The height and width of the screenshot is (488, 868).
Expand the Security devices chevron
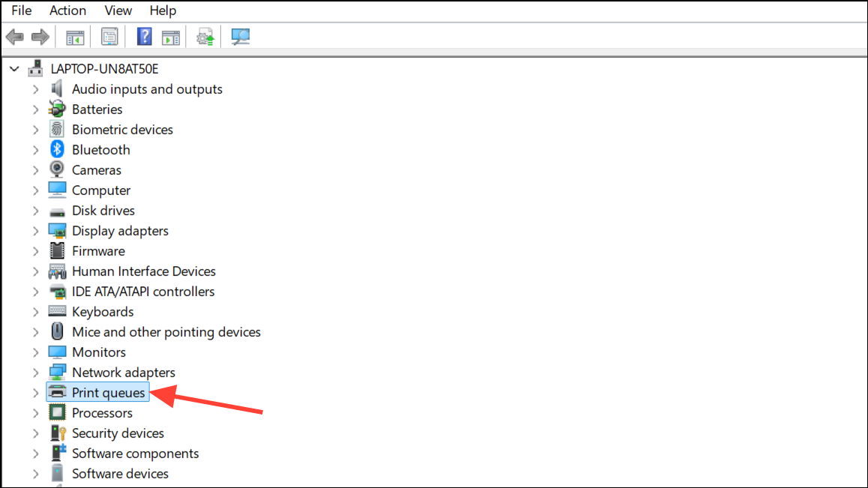click(x=35, y=434)
